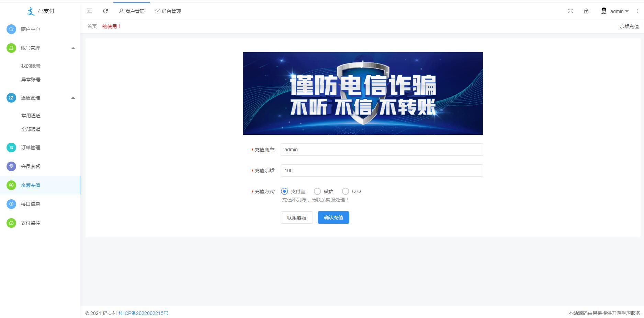
Task: Click the 联系客服 button
Action: 296,217
